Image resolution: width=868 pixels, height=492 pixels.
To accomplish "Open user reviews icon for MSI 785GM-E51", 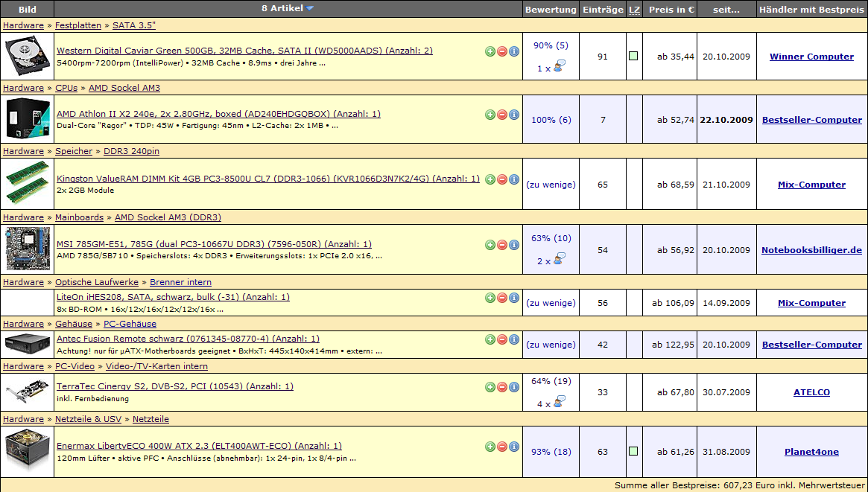I will [x=559, y=258].
